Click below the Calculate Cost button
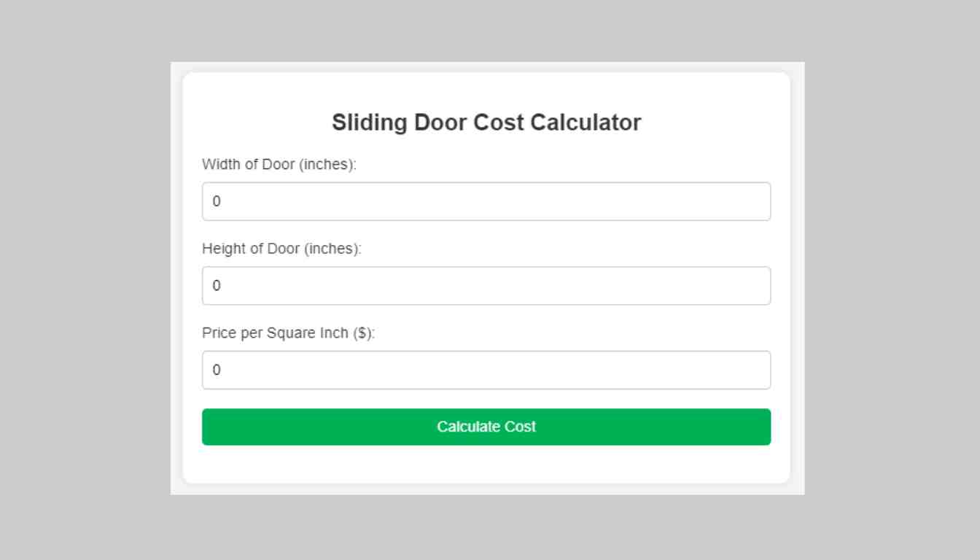Viewport: 980px width, 560px height. click(x=486, y=463)
